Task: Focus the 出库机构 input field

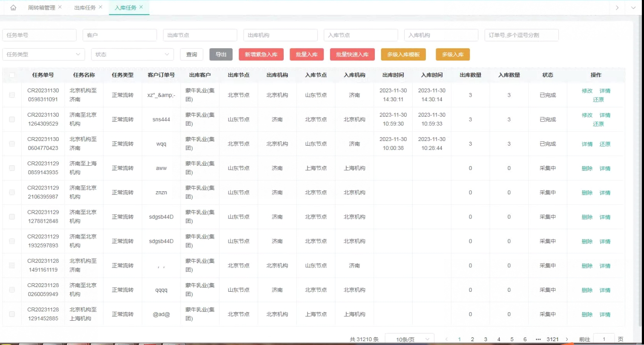Action: click(281, 35)
